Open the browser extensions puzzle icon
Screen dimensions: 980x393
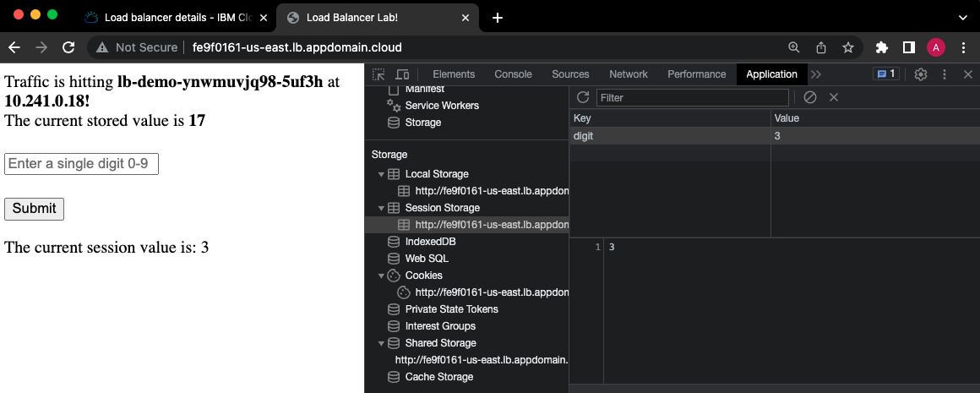[x=882, y=47]
